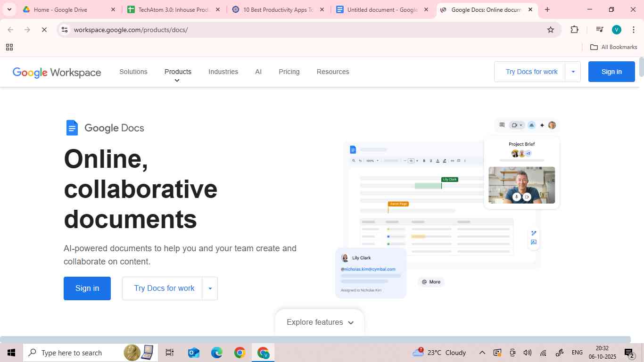This screenshot has width=644, height=362.
Task: Open the browser extensions icon
Action: click(x=574, y=29)
